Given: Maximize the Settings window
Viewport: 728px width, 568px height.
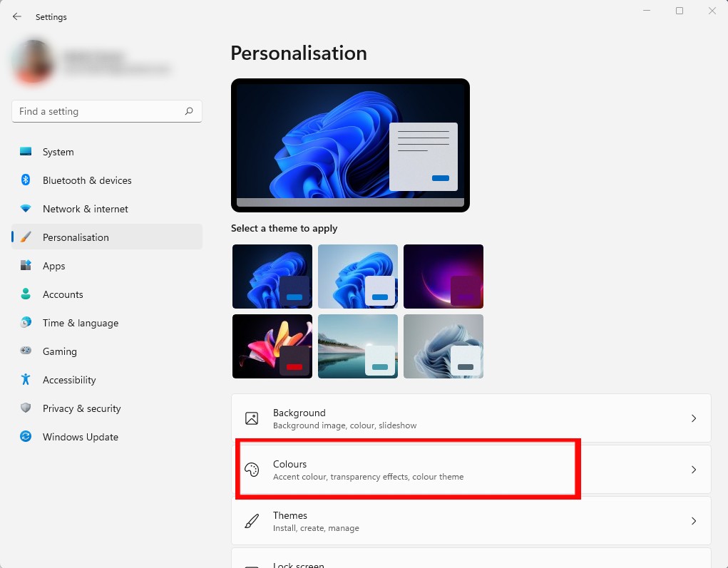Looking at the screenshot, I should 680,11.
